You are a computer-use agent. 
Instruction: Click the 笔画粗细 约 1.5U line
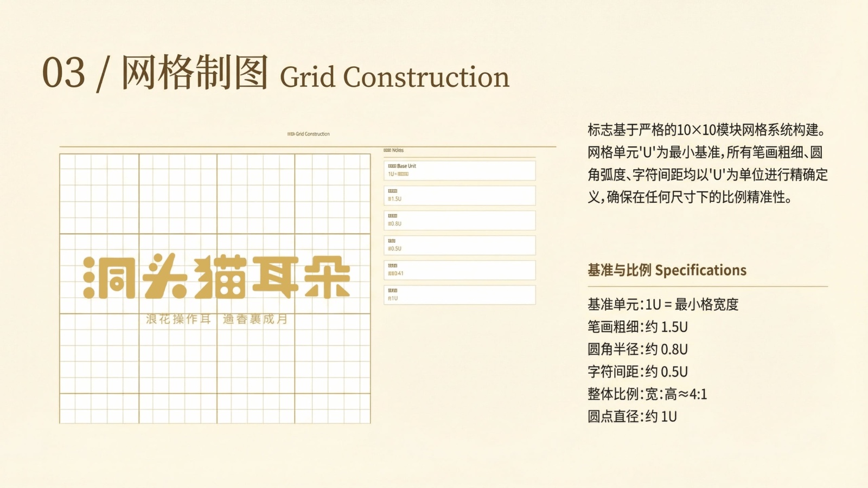637,327
